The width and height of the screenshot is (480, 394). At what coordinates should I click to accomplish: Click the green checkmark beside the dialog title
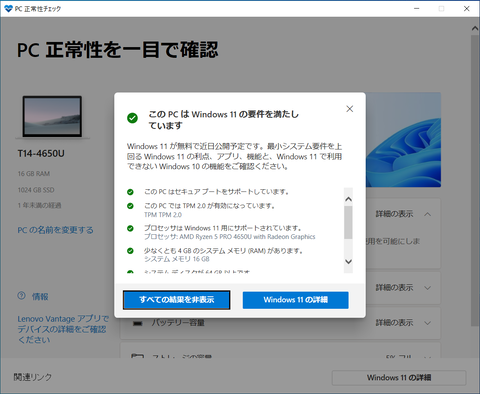(x=132, y=118)
